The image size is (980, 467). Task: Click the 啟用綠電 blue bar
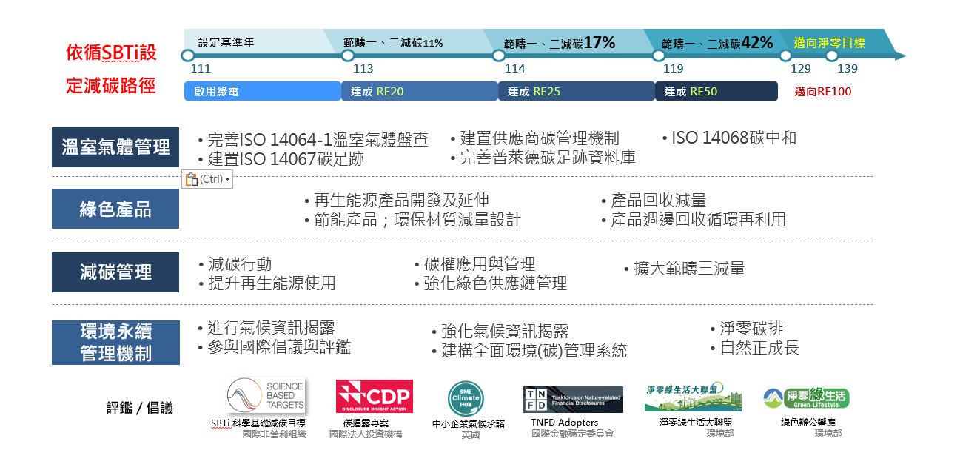(x=262, y=91)
